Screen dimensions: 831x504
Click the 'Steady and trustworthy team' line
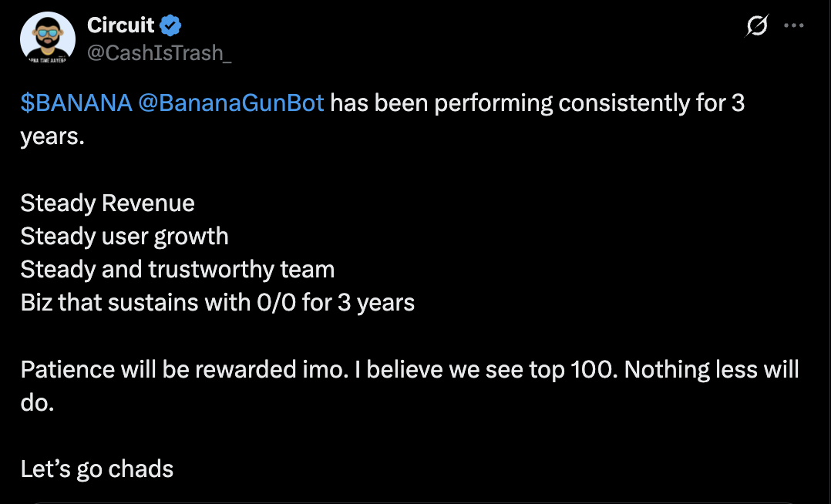[x=177, y=270]
